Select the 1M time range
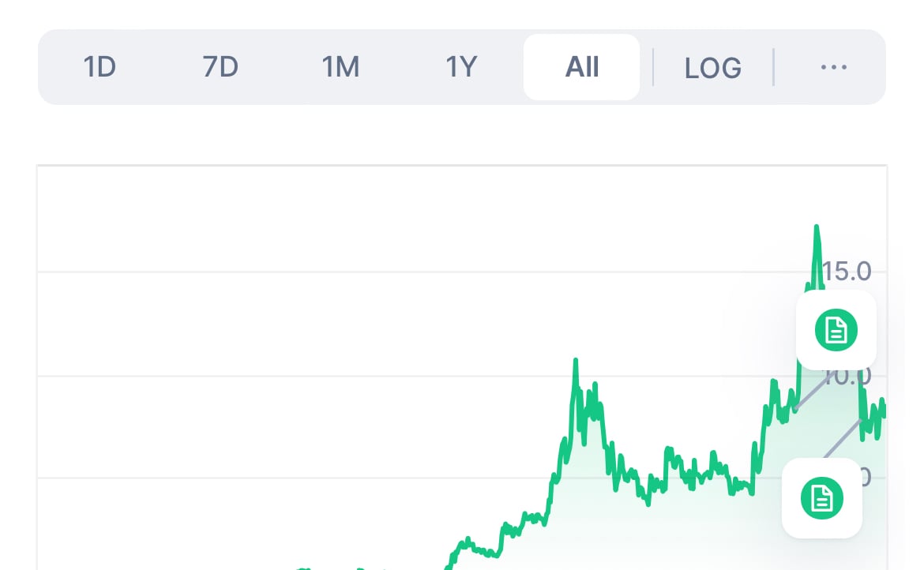Screen dimensions: 924x570 pos(340,67)
